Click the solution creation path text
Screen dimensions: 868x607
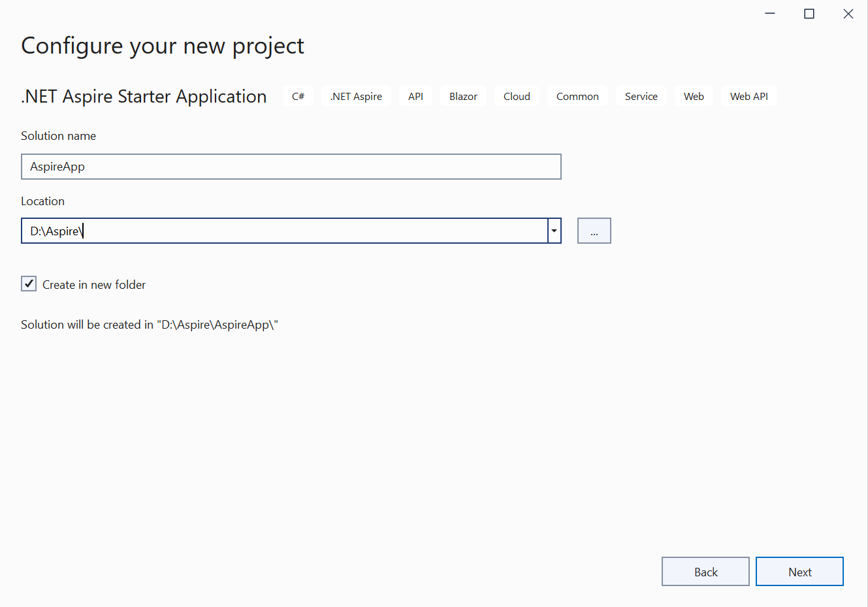tap(150, 325)
